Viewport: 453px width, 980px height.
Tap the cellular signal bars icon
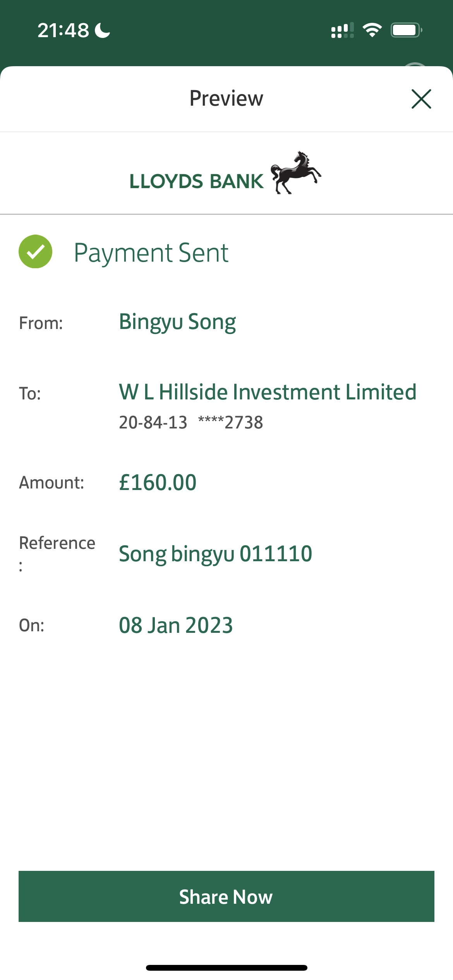click(342, 30)
